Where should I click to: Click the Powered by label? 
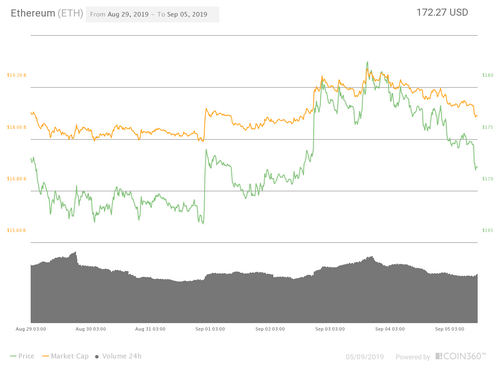[x=413, y=357]
